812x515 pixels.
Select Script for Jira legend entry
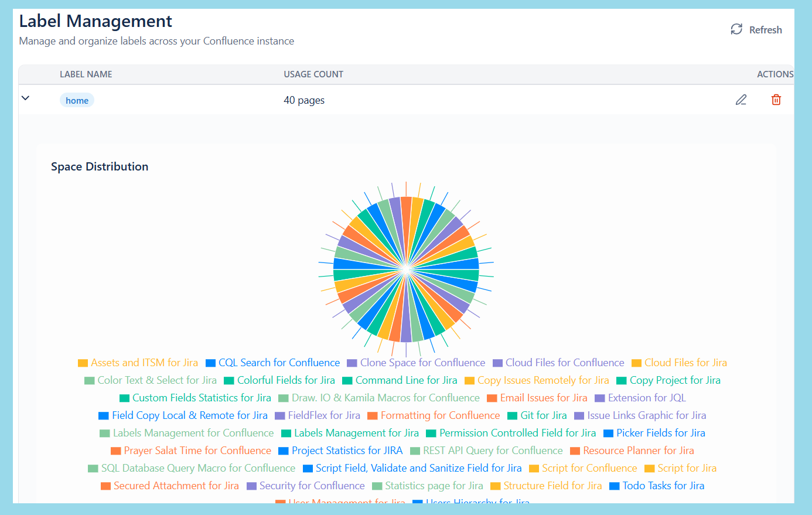pyautogui.click(x=681, y=468)
